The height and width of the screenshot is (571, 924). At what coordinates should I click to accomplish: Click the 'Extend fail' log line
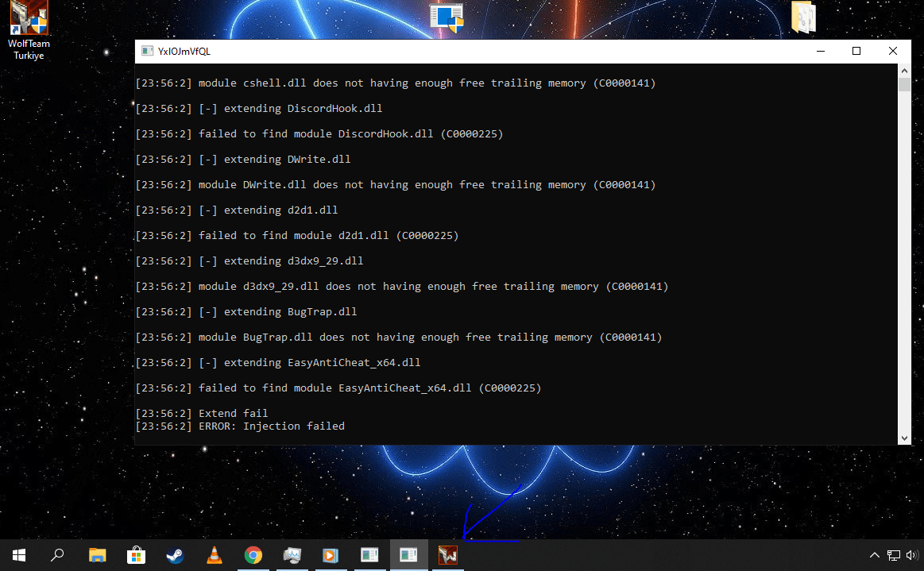202,413
